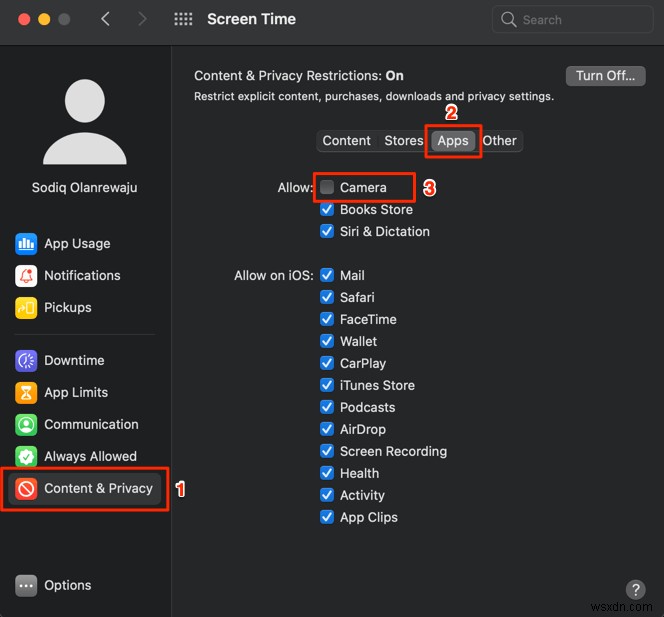This screenshot has width=664, height=617.
Task: Click the user profile avatar
Action: click(x=85, y=122)
